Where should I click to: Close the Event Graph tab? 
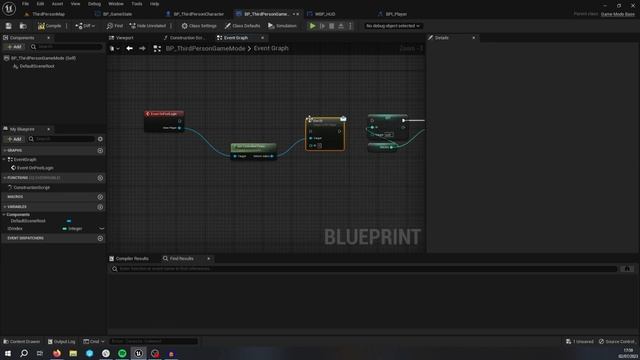(x=262, y=38)
